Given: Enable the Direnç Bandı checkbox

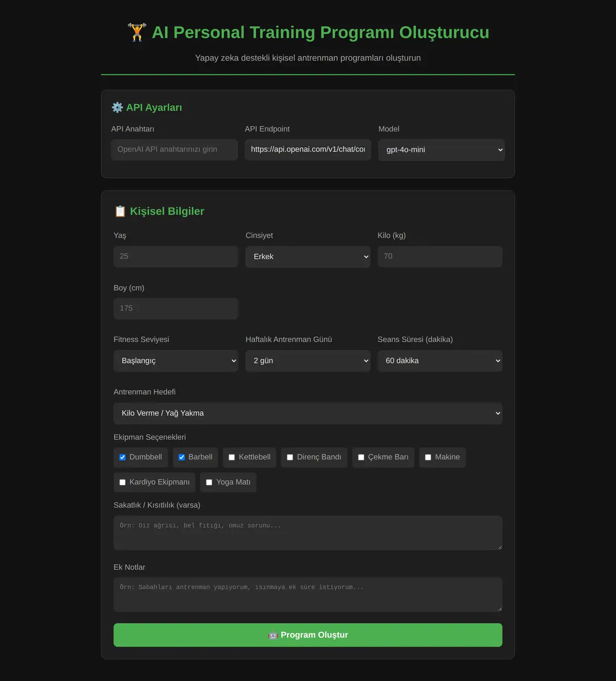Looking at the screenshot, I should pyautogui.click(x=290, y=457).
